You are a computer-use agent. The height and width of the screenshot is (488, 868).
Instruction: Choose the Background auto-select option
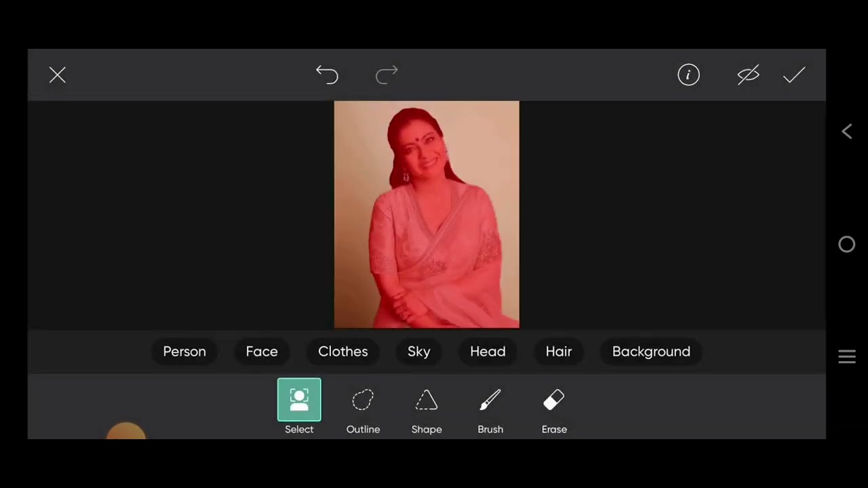pos(651,351)
